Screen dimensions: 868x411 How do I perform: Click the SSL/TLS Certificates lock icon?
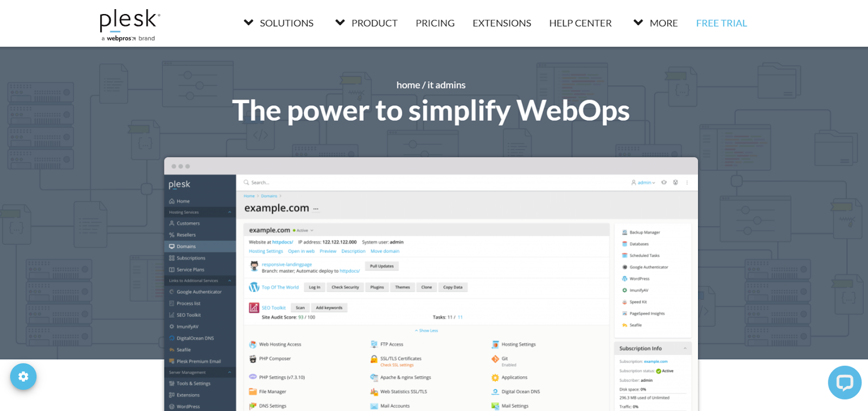[x=374, y=359]
